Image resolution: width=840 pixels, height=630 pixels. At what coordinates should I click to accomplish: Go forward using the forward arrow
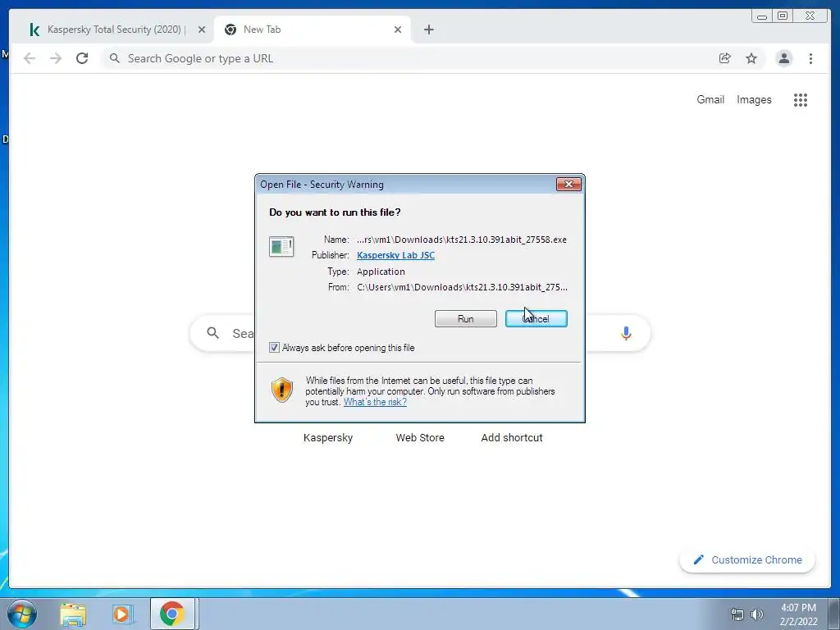click(x=56, y=58)
